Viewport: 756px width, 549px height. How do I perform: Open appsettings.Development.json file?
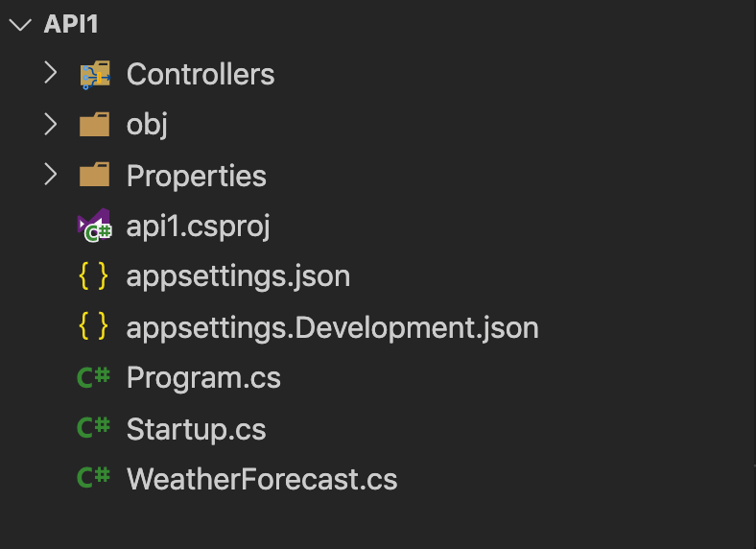click(332, 327)
